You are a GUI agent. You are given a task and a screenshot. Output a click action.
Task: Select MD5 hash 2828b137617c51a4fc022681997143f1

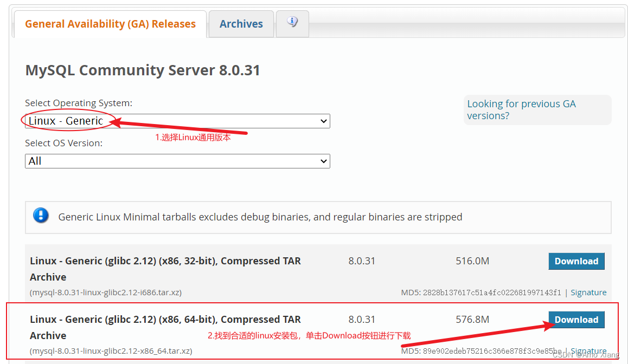492,292
